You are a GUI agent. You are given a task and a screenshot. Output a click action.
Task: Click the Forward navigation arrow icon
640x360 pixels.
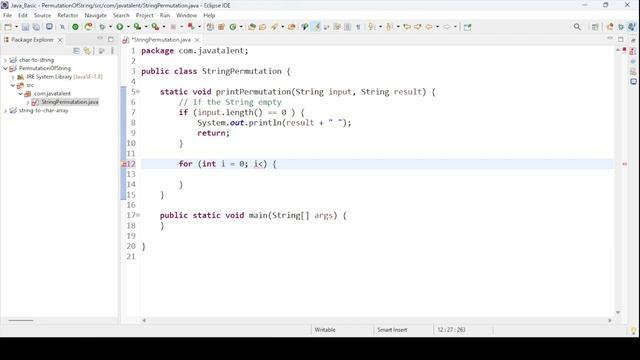(x=447, y=27)
